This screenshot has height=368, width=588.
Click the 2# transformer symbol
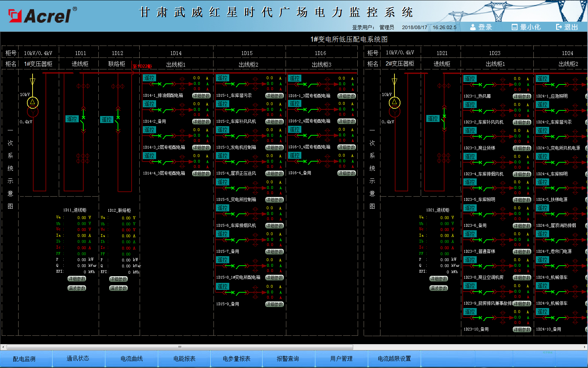(394, 107)
